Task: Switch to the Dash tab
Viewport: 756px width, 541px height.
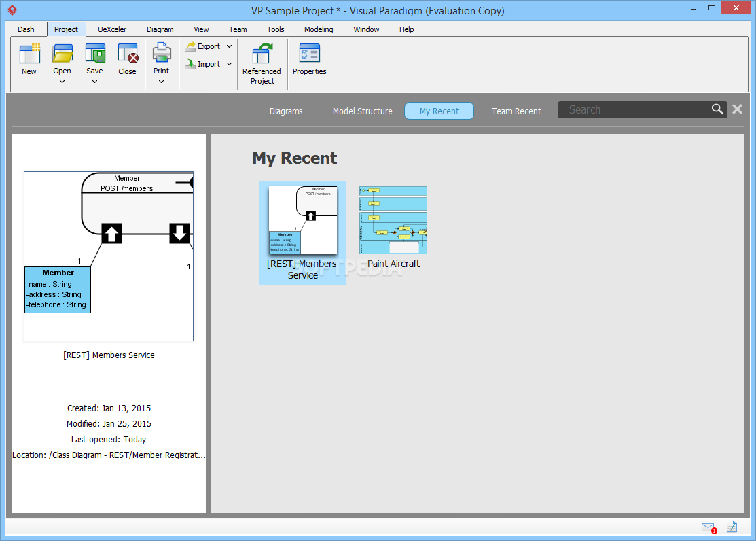Action: pos(26,29)
